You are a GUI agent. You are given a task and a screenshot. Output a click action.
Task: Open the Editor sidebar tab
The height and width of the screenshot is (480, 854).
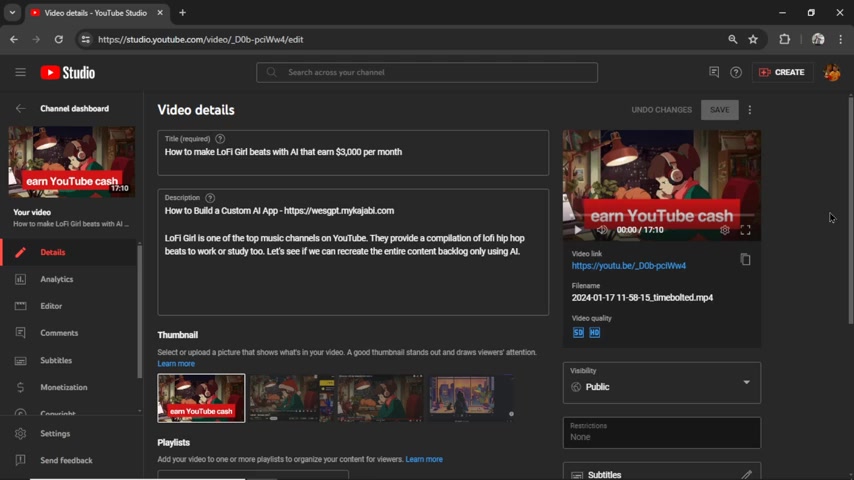point(69,306)
